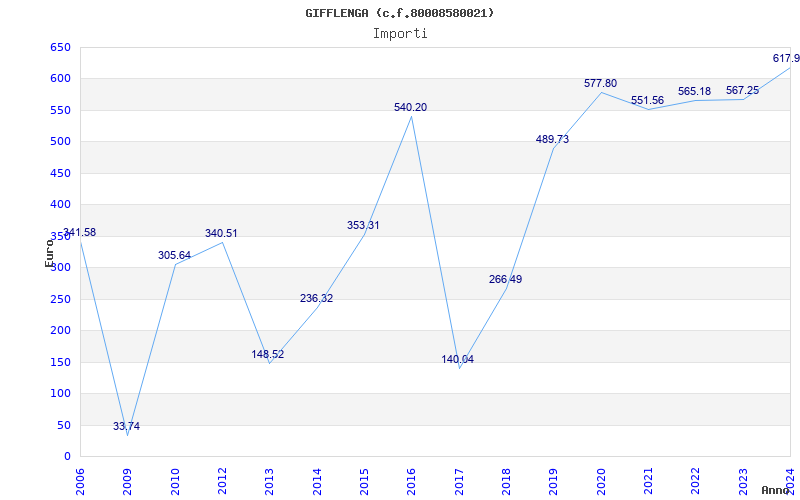Select the 2024 x-axis label
The height and width of the screenshot is (500, 800).
tap(790, 482)
